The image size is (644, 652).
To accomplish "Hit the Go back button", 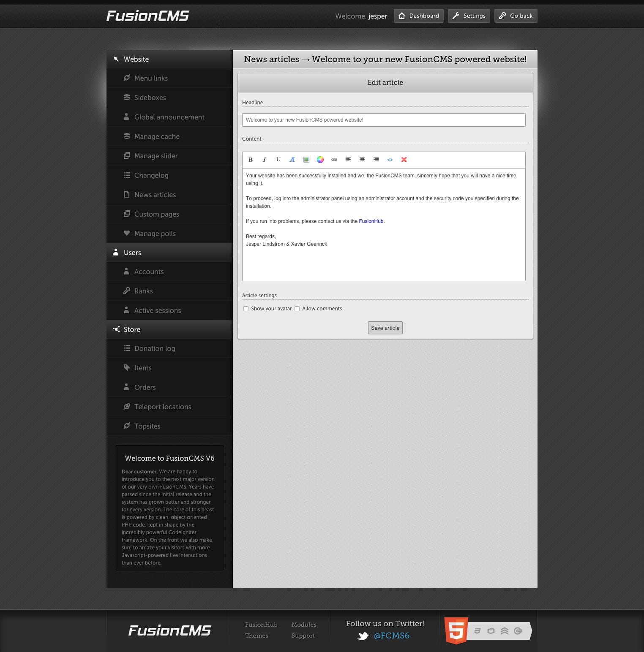I will pyautogui.click(x=516, y=16).
